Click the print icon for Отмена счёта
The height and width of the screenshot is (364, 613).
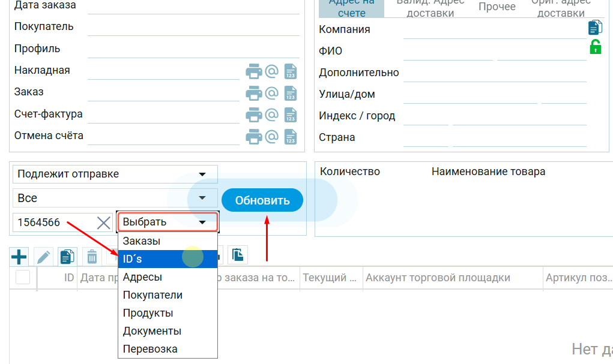click(254, 137)
